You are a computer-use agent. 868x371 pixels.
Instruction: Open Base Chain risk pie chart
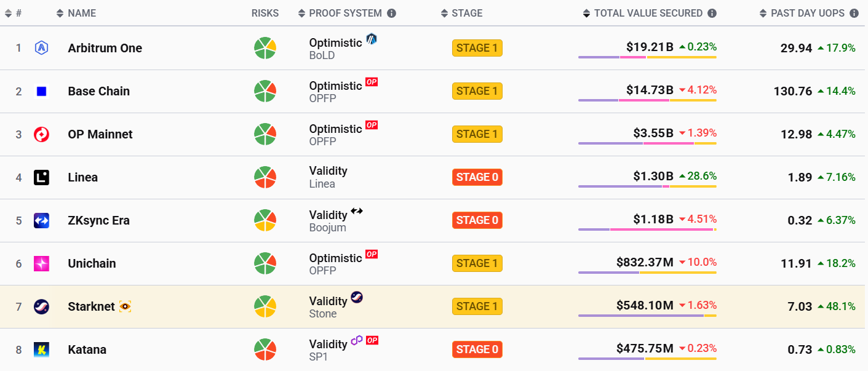265,91
